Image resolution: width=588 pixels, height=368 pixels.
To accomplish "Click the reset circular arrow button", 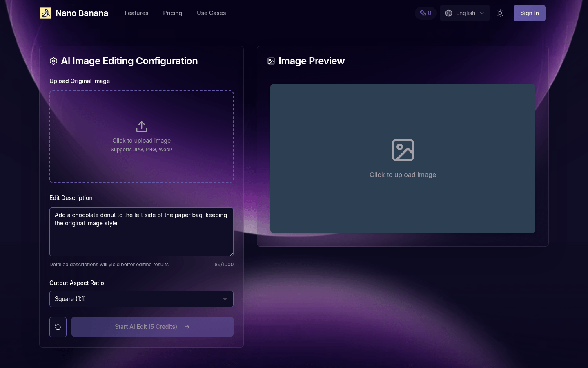I will click(x=58, y=327).
